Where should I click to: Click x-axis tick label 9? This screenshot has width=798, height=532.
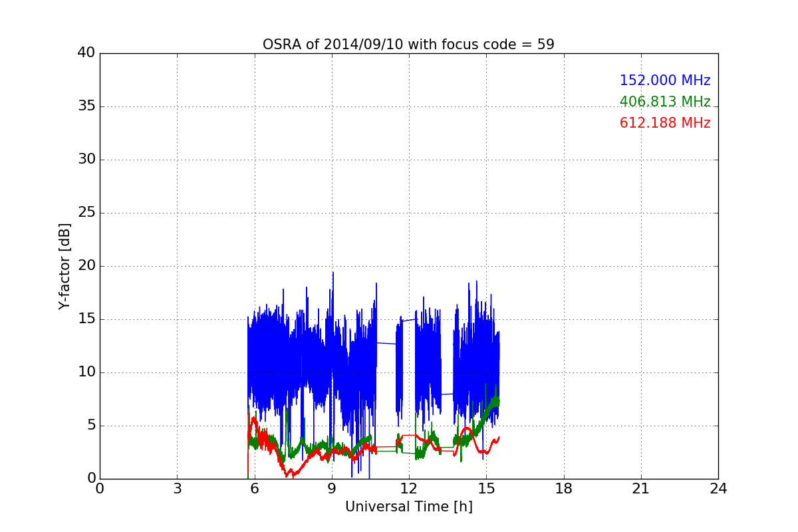pyautogui.click(x=332, y=489)
